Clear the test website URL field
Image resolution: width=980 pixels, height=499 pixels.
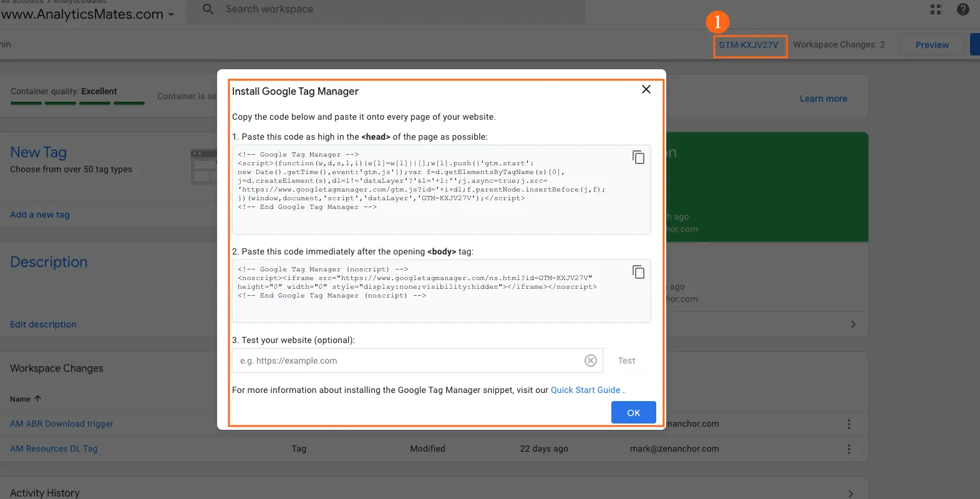coord(591,361)
